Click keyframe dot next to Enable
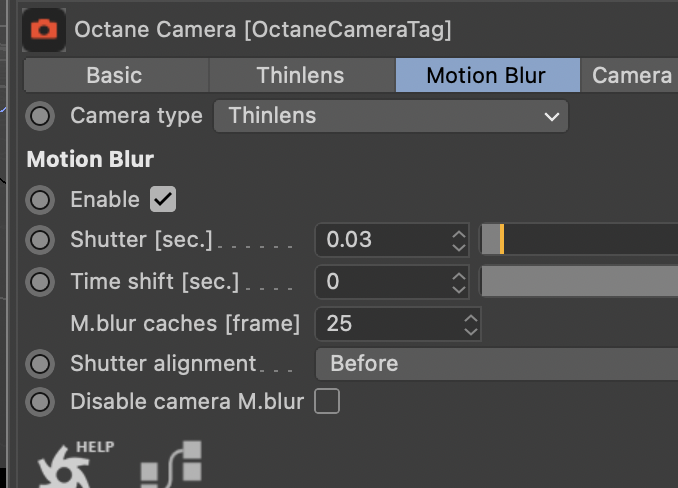678x488 pixels. point(40,200)
